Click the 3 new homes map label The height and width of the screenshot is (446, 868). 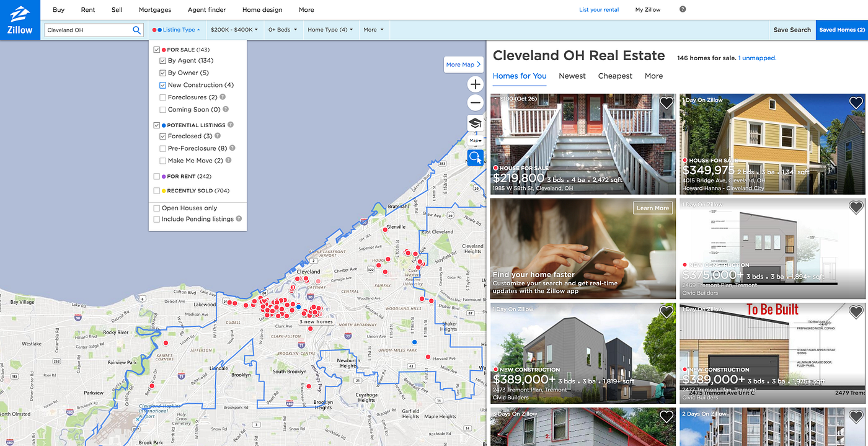pyautogui.click(x=316, y=322)
